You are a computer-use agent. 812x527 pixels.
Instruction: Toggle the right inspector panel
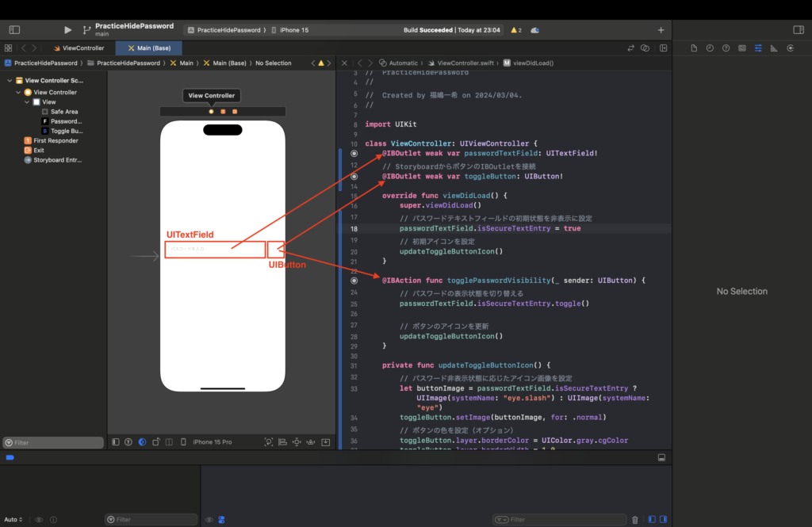pos(798,30)
